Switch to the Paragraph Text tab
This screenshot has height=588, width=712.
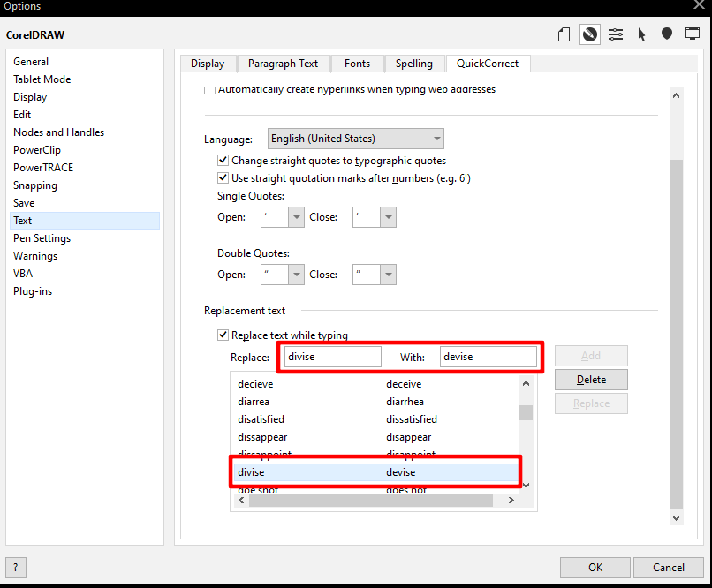pos(284,64)
